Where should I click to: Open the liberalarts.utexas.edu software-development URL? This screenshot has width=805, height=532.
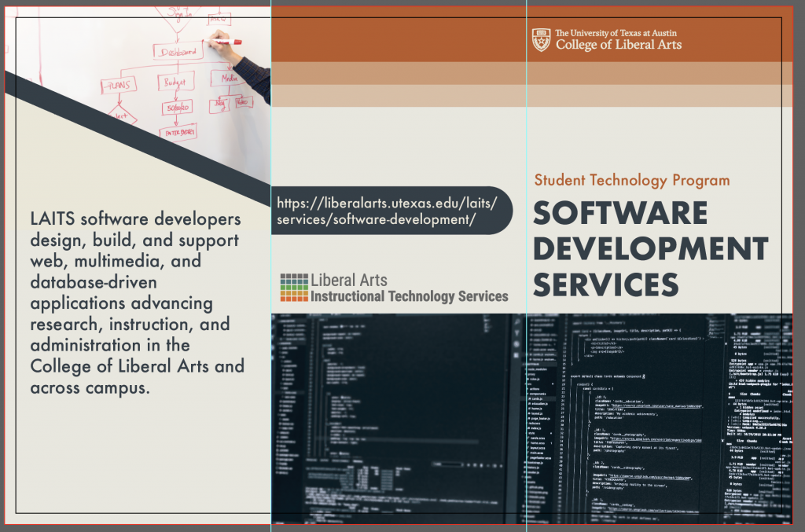click(387, 211)
